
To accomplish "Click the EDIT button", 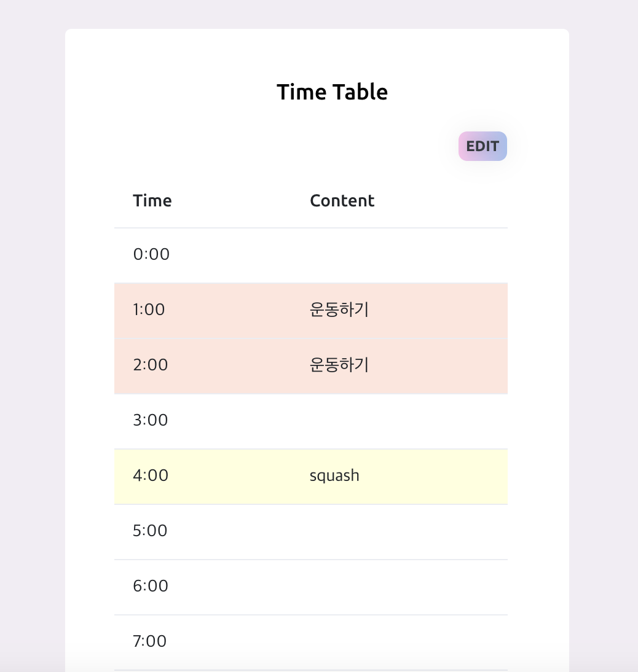I will coord(482,146).
